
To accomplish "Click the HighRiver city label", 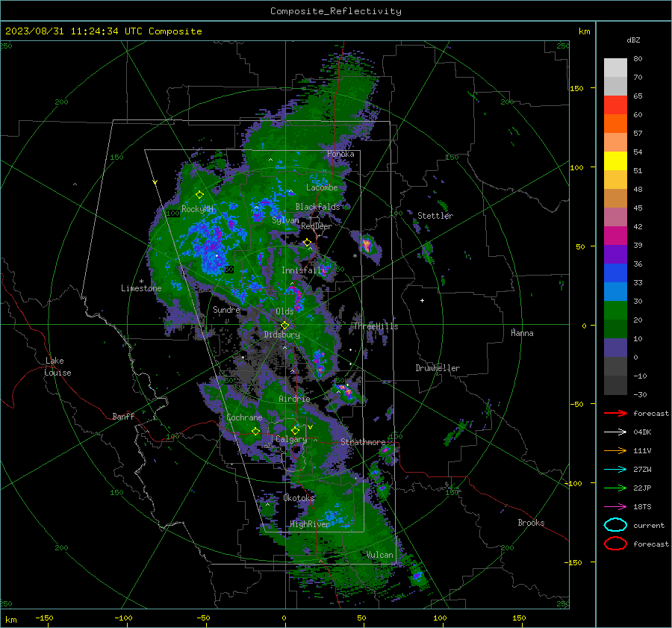I will pos(310,524).
